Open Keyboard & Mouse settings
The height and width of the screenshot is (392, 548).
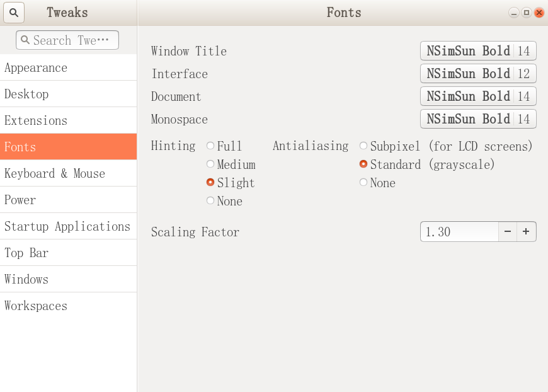pos(68,173)
